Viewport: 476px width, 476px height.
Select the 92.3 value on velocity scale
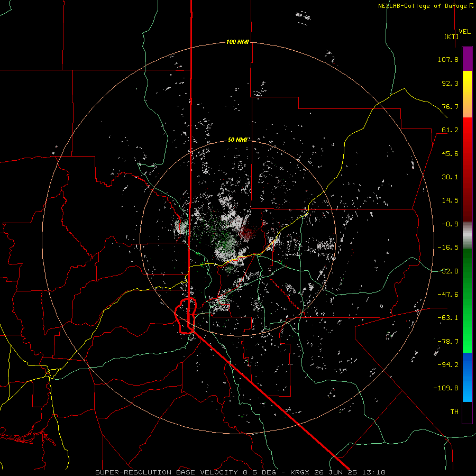[450, 83]
